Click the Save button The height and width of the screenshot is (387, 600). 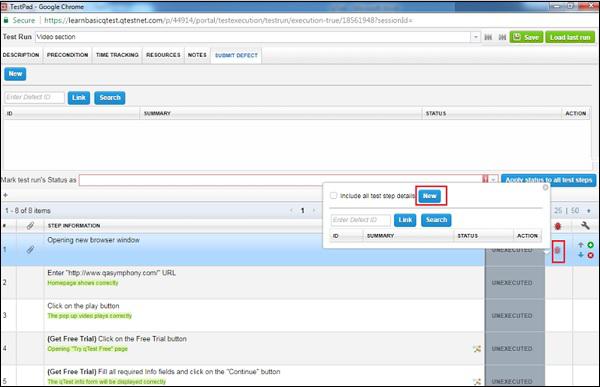click(x=526, y=37)
